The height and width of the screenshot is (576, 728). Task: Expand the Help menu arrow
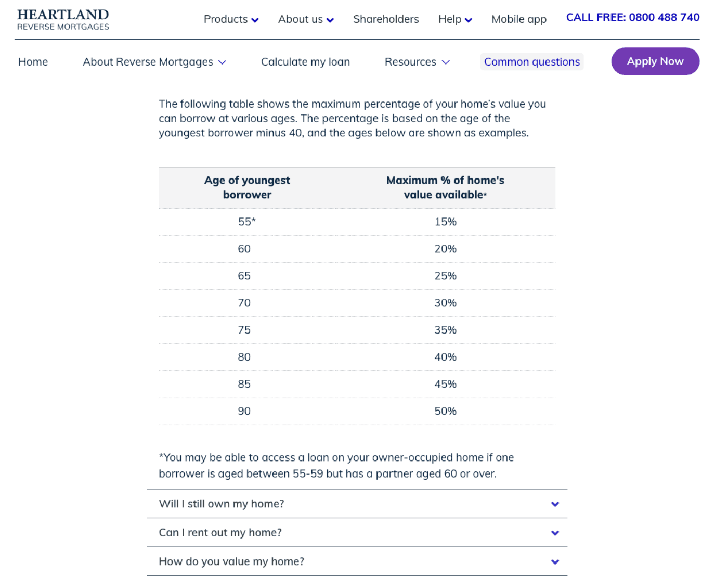click(469, 20)
